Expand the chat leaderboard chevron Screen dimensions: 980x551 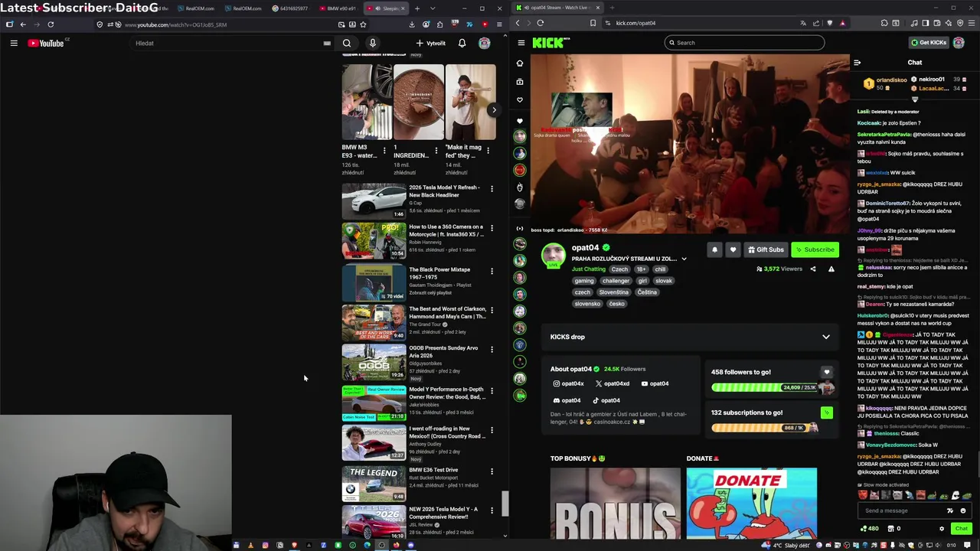(x=915, y=99)
